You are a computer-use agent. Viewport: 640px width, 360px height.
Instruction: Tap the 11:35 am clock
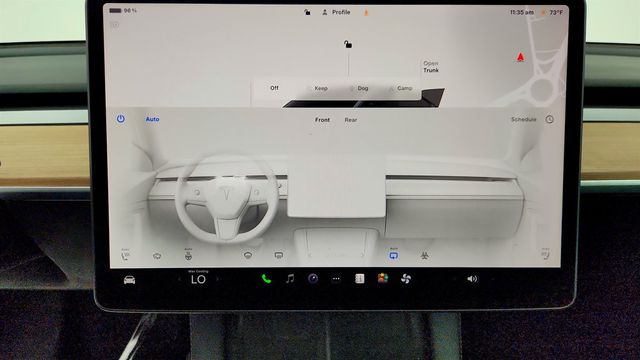click(x=522, y=13)
